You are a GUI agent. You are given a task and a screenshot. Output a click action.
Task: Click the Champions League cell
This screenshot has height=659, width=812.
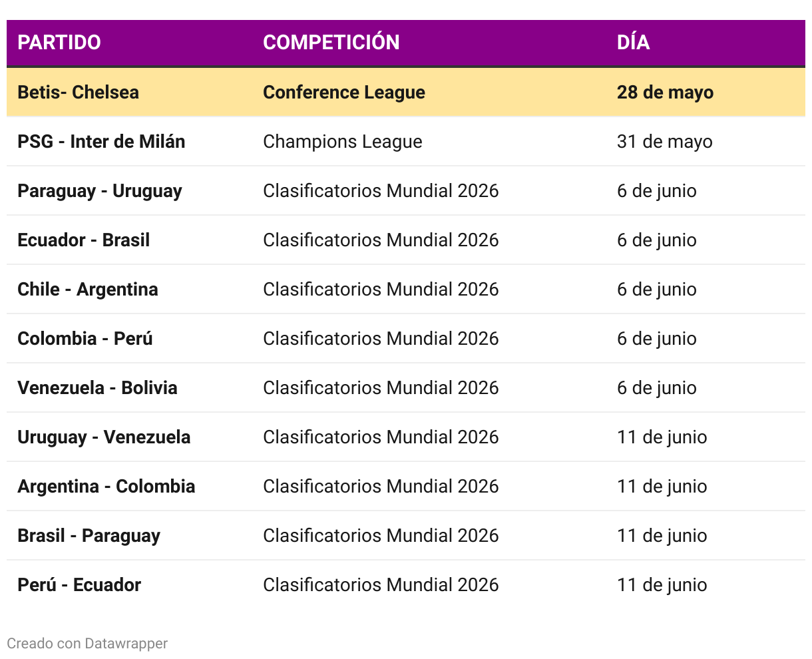click(x=343, y=142)
